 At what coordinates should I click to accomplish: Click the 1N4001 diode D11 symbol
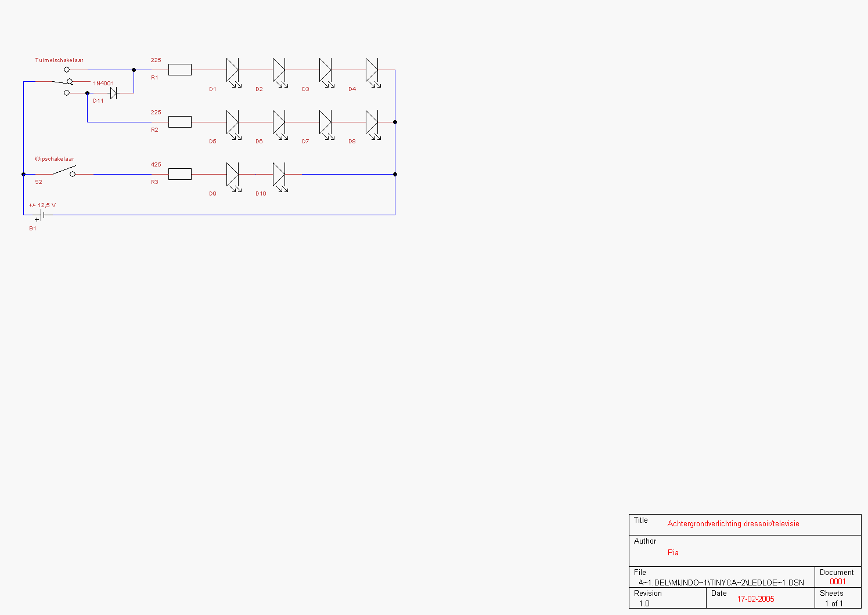point(114,93)
